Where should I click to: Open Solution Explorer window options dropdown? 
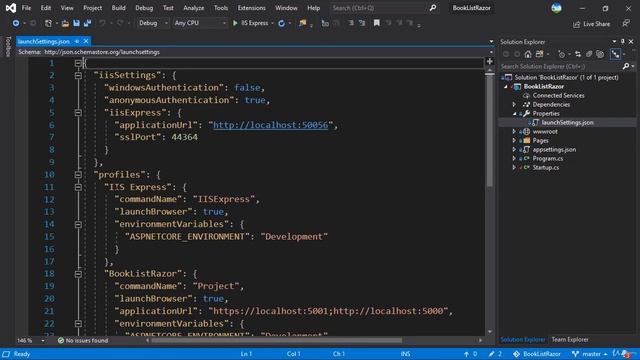click(x=614, y=42)
